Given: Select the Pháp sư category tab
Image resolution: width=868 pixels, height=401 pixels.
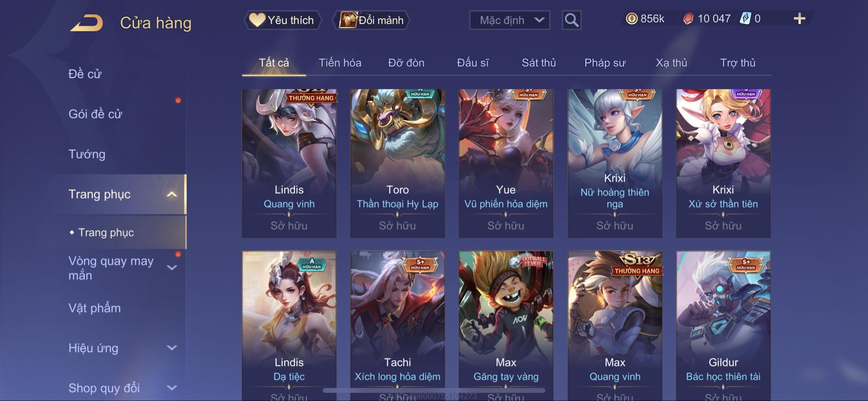Looking at the screenshot, I should pos(605,63).
